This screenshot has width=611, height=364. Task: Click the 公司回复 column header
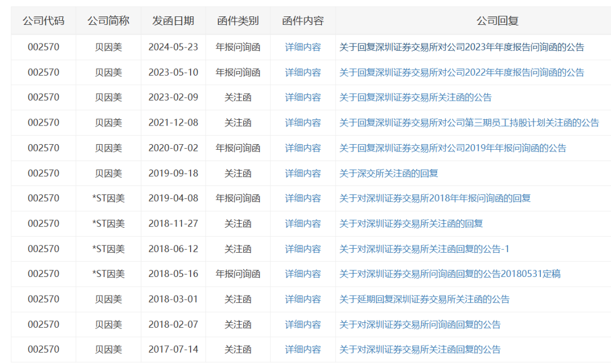[497, 21]
